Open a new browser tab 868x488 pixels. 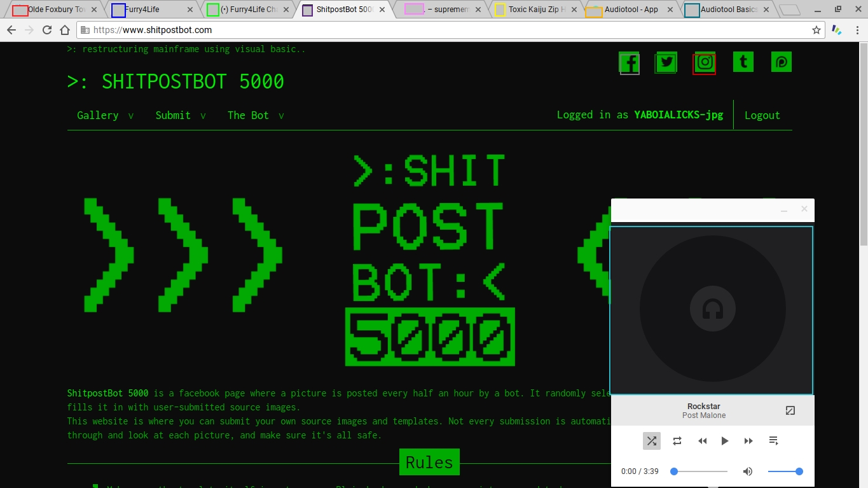[789, 10]
